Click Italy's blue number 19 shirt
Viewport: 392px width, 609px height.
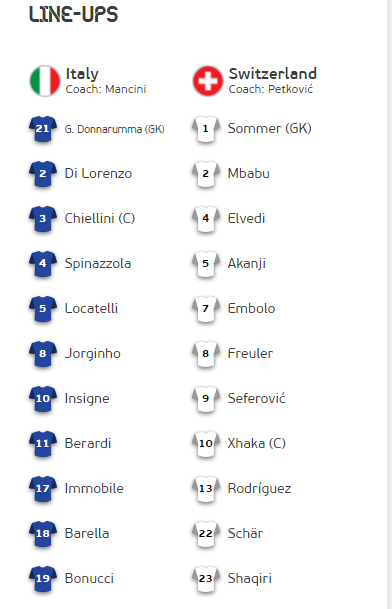43,579
